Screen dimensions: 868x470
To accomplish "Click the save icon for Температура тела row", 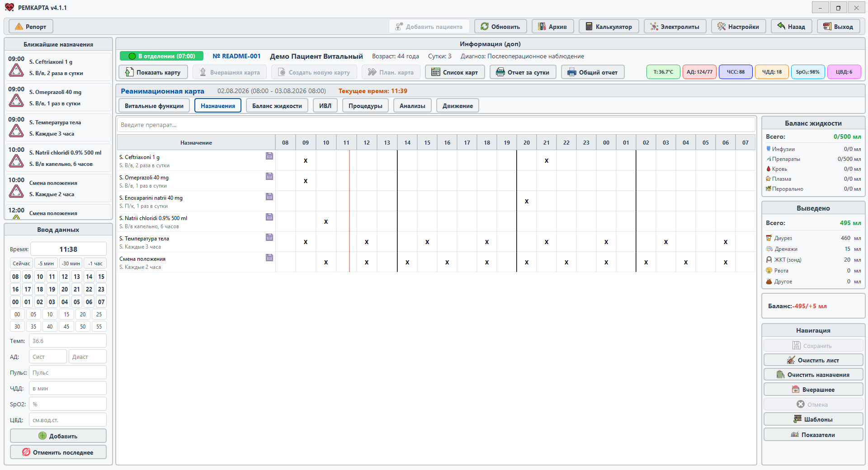I will click(269, 237).
